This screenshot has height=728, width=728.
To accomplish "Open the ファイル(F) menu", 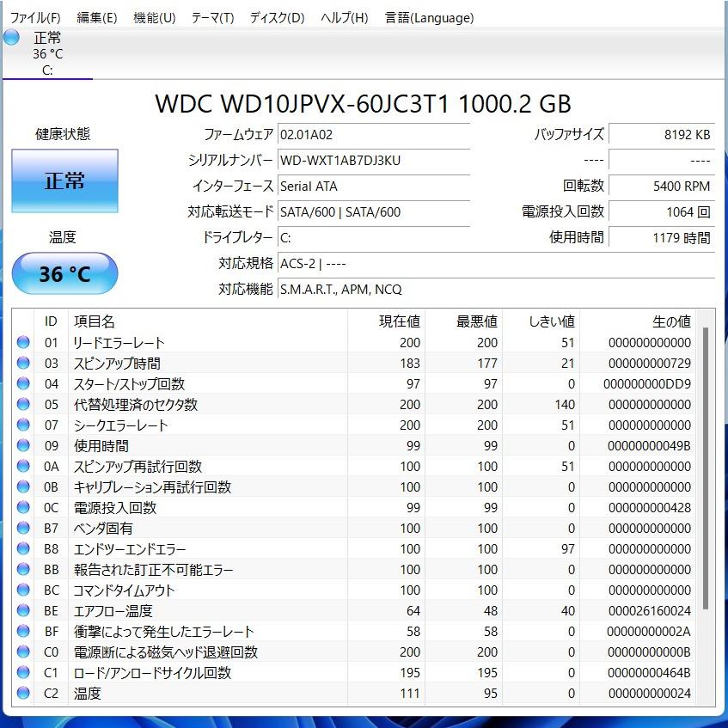I will pyautogui.click(x=35, y=18).
